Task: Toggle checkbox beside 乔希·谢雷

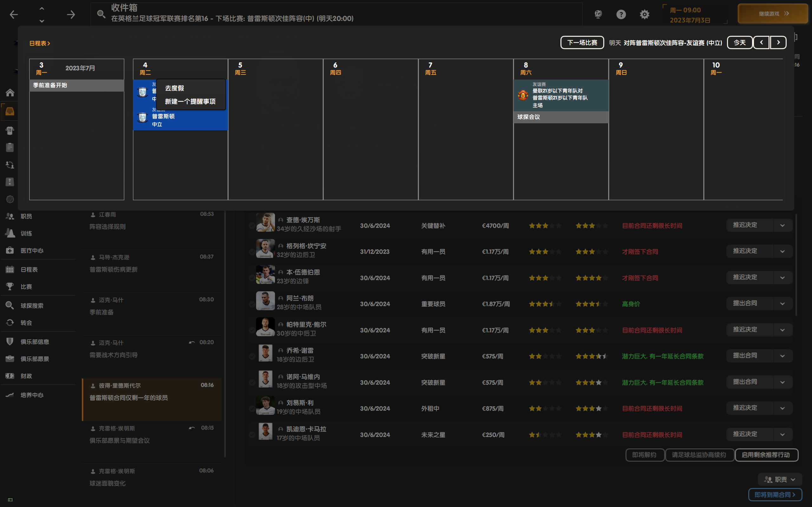Action: click(252, 356)
